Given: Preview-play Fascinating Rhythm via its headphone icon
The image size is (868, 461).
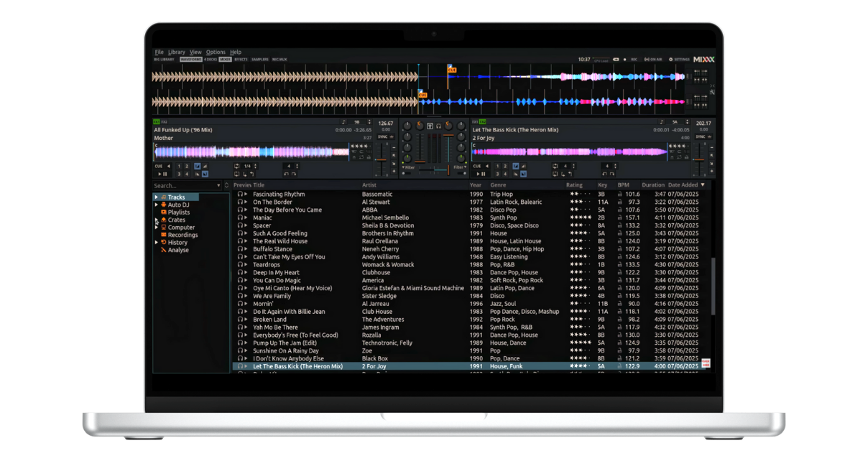Looking at the screenshot, I should 241,194.
